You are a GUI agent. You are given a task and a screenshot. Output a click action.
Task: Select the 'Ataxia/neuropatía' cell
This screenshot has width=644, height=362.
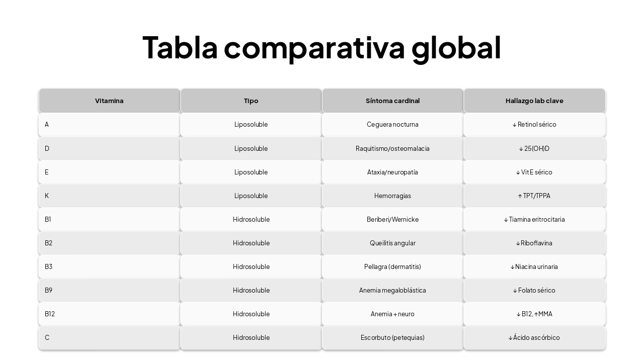coord(392,172)
